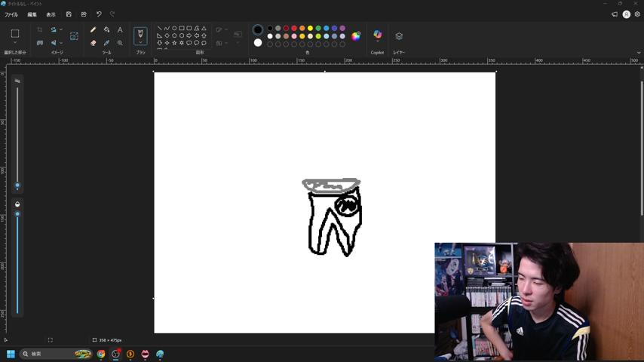644x362 pixels.
Task: Open the 表示 menu
Action: pyautogui.click(x=51, y=14)
